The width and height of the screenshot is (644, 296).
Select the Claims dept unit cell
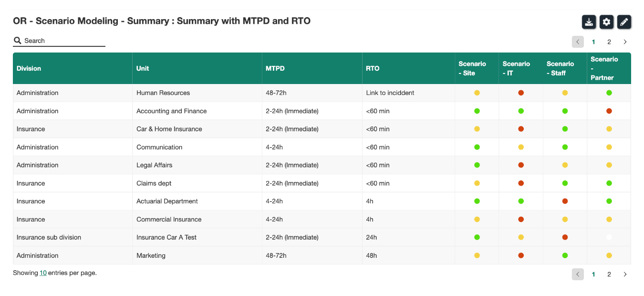point(197,183)
